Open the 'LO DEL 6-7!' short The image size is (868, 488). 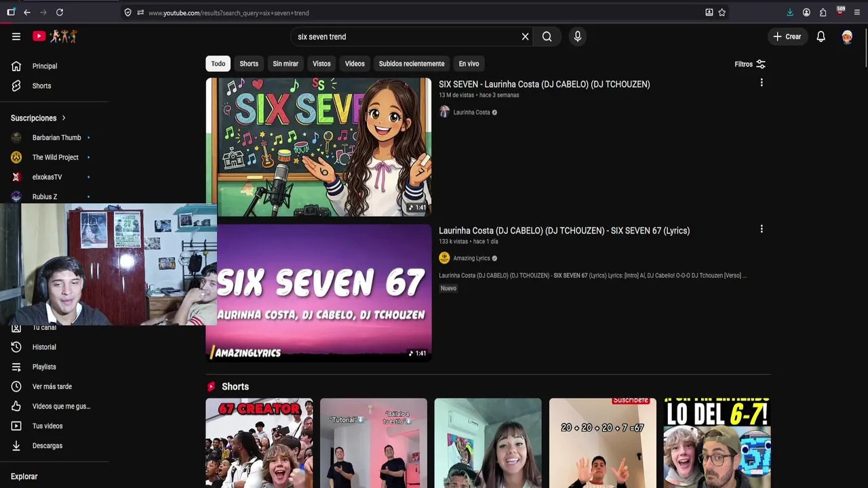[x=717, y=443]
